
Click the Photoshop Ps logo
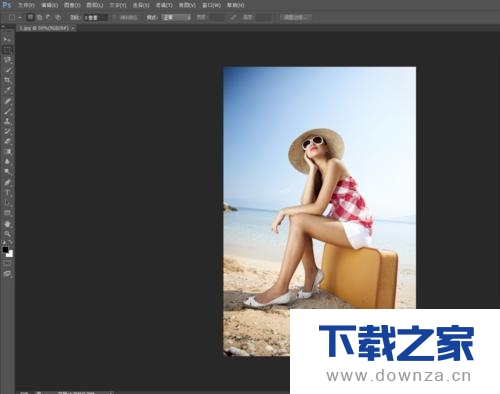click(7, 5)
